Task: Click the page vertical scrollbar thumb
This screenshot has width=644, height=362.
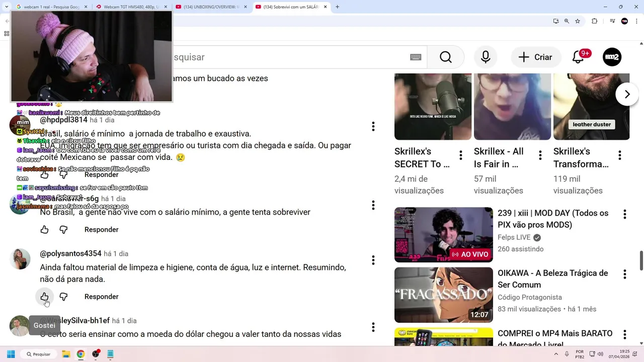Action: (x=641, y=260)
